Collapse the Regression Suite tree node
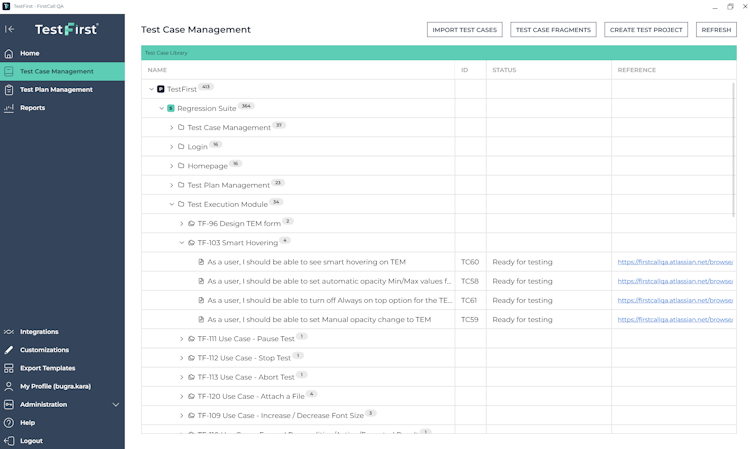 161,108
